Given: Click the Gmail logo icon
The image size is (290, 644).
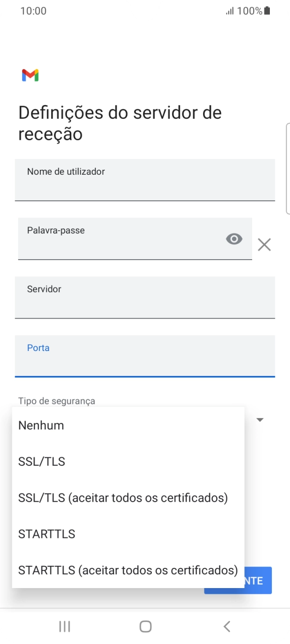Looking at the screenshot, I should point(30,75).
